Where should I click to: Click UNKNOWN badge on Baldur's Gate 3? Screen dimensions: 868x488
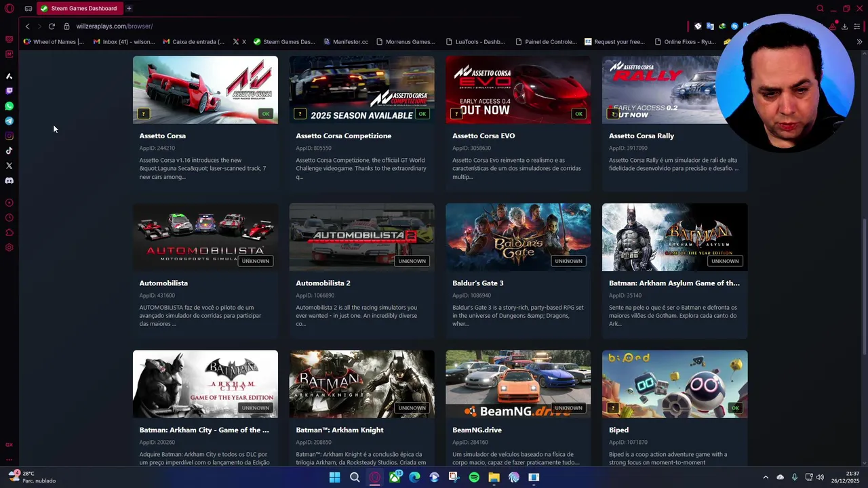568,261
